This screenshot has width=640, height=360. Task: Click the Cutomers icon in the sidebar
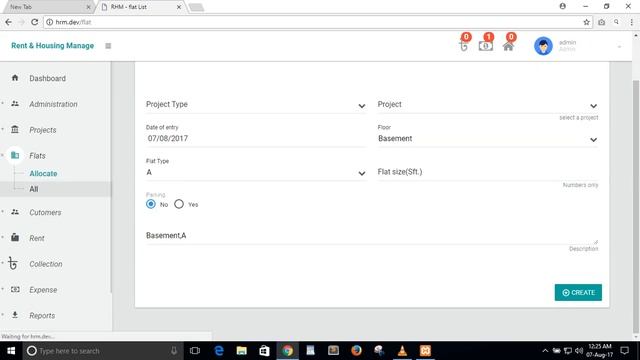click(15, 212)
